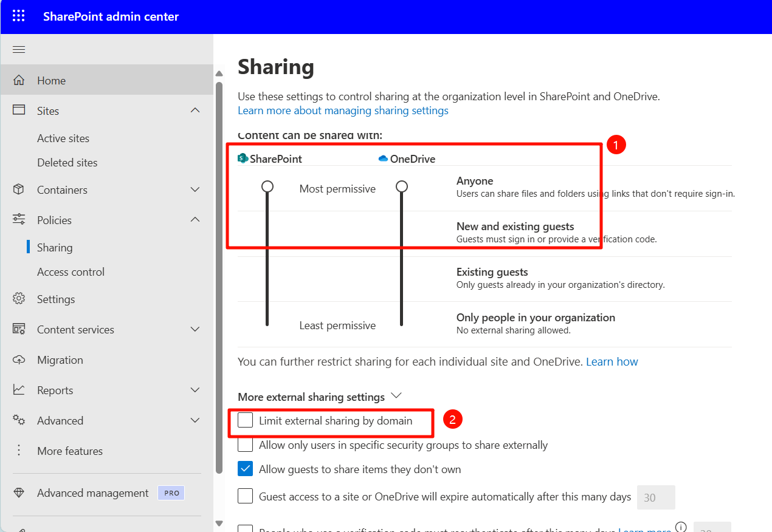Open the Microsoft 365 app launcher
Image resolution: width=772 pixels, height=532 pixels.
point(18,16)
